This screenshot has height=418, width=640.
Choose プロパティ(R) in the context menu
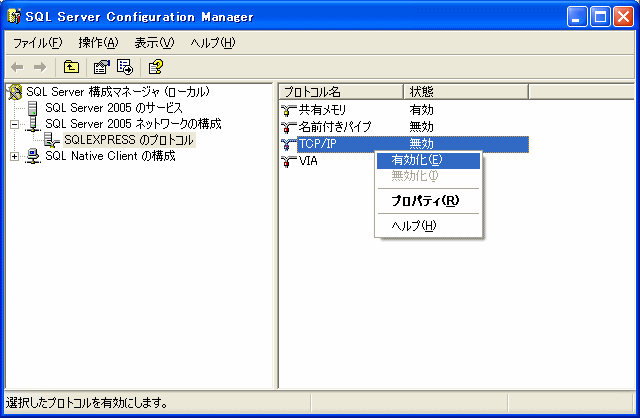coord(428,201)
